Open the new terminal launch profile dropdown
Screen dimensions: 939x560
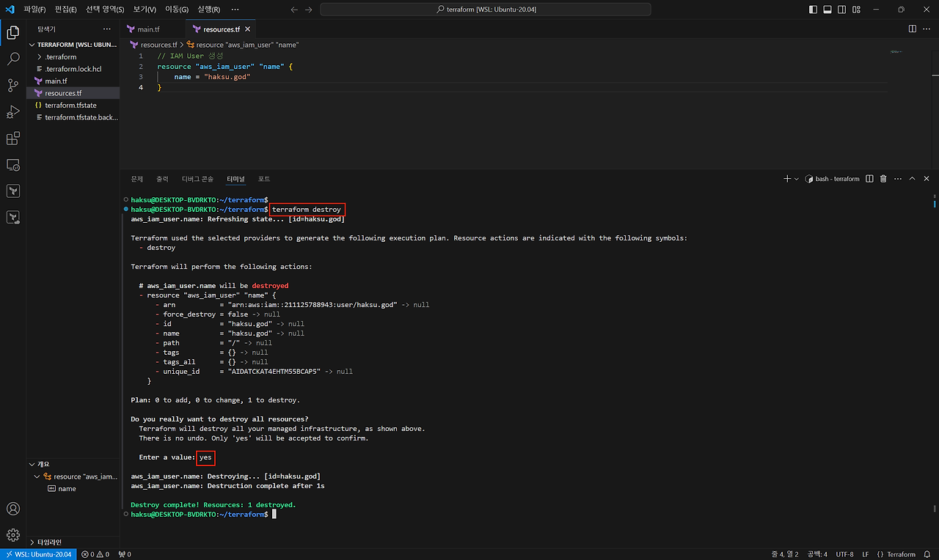[797, 179]
